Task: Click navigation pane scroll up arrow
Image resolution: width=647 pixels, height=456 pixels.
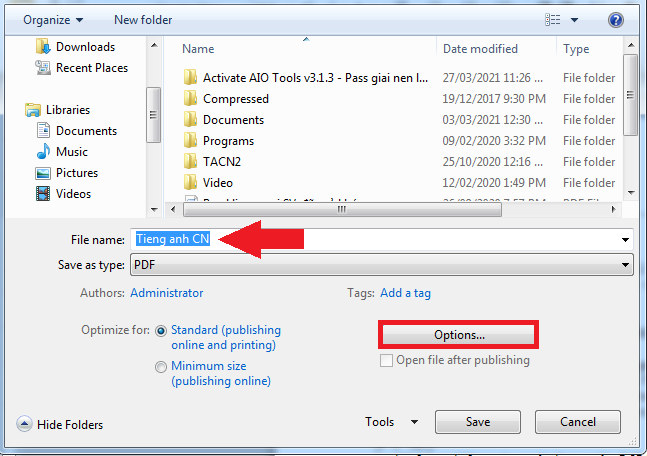Action: (154, 45)
